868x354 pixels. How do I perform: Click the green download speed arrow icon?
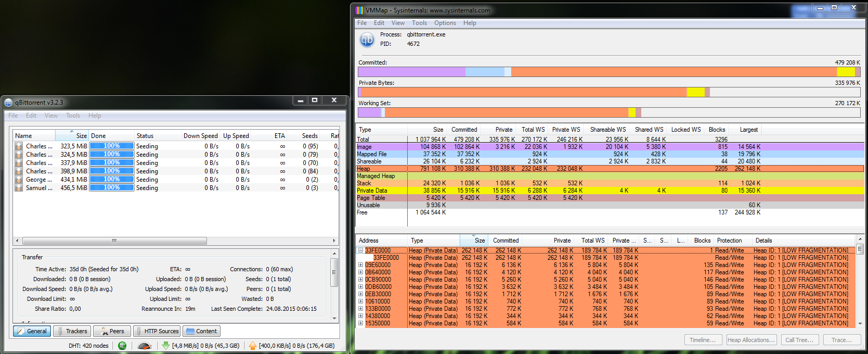point(166,346)
